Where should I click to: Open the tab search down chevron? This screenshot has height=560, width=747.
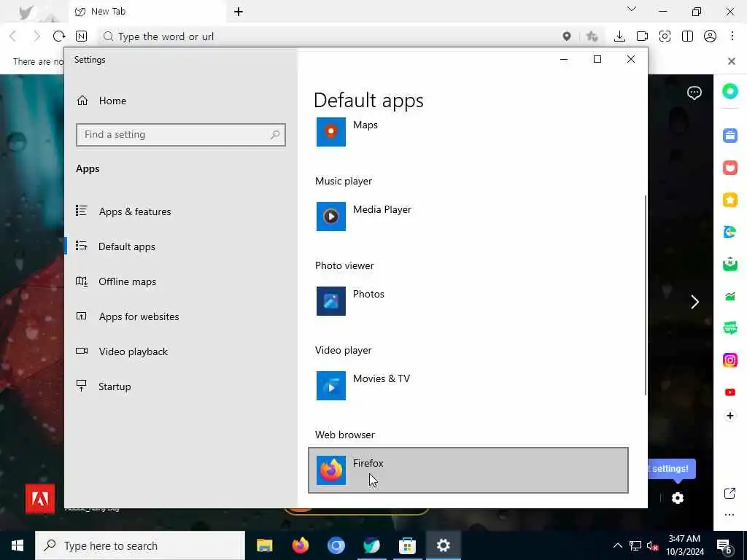pyautogui.click(x=632, y=9)
